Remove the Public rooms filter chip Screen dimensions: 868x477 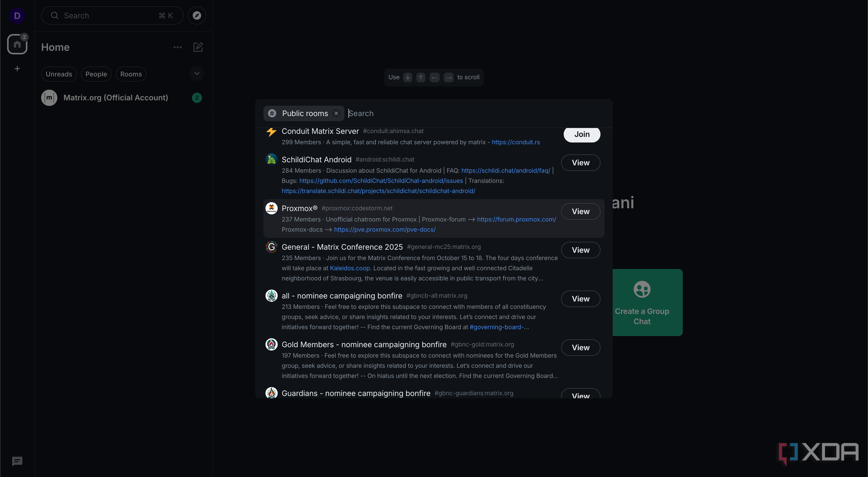tap(336, 113)
